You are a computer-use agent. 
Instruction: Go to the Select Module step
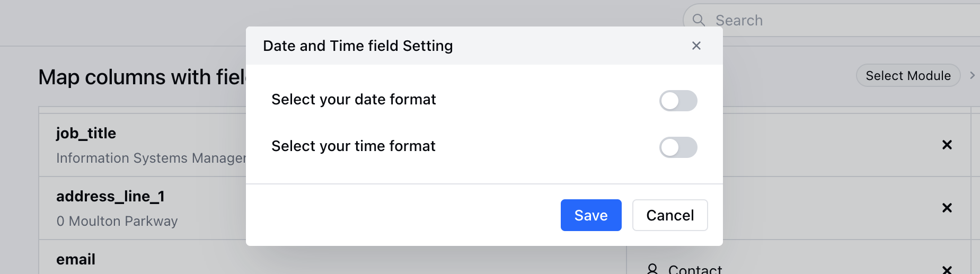click(907, 76)
